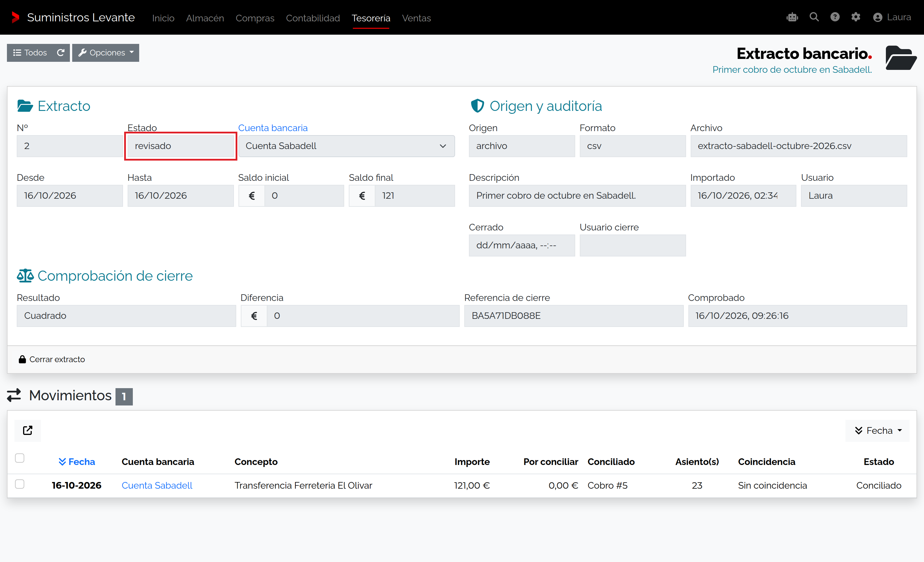The image size is (924, 562).
Task: Click the Importe cell 121,00 €
Action: coord(472,485)
